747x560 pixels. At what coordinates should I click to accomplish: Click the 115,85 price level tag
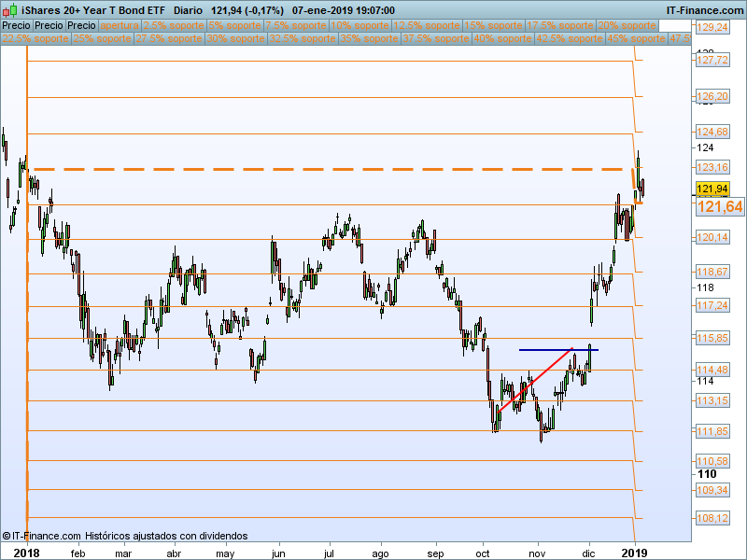[712, 338]
